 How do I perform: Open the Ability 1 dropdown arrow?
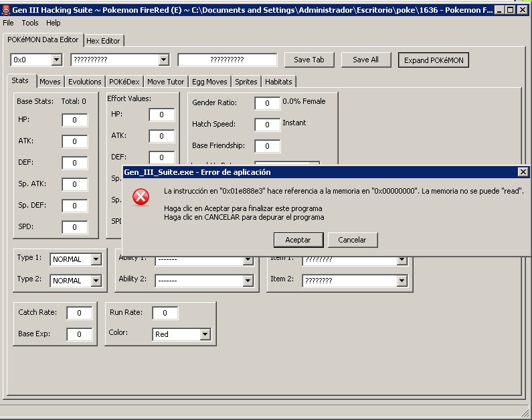click(x=248, y=260)
